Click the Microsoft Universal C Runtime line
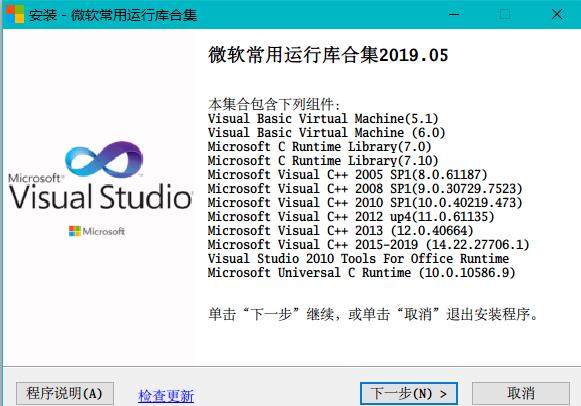This screenshot has width=581, height=406. point(362,273)
